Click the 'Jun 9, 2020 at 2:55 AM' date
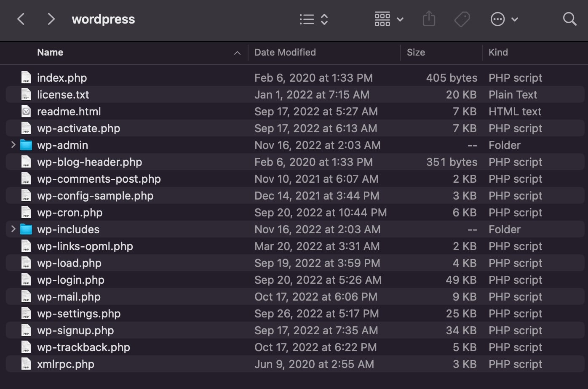The image size is (588, 389). pos(314,364)
